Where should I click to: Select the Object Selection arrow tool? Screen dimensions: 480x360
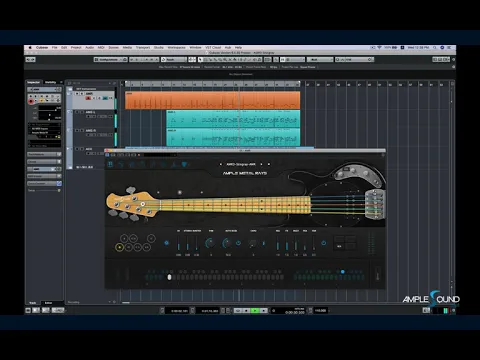pyautogui.click(x=200, y=59)
